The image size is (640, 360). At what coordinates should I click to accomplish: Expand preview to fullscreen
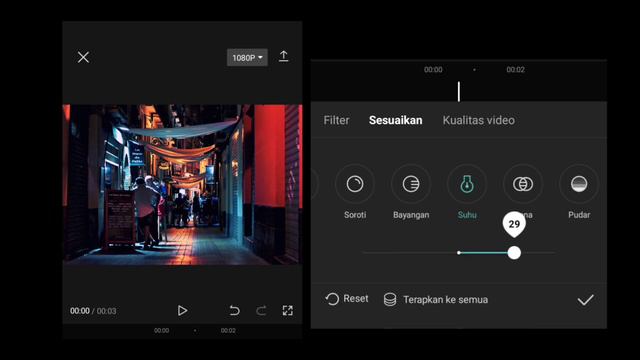tap(288, 311)
